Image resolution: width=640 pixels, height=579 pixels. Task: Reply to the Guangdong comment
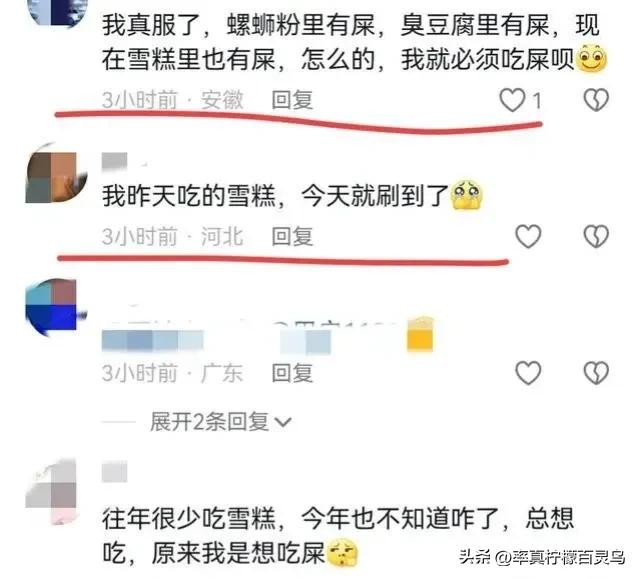pyautogui.click(x=293, y=373)
